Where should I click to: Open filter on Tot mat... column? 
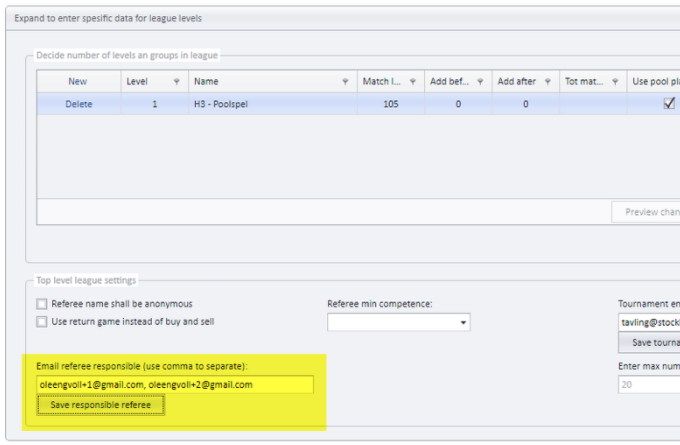point(615,82)
